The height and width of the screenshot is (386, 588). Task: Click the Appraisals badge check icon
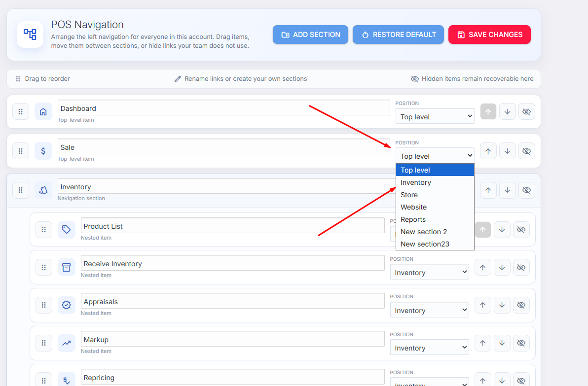point(67,305)
